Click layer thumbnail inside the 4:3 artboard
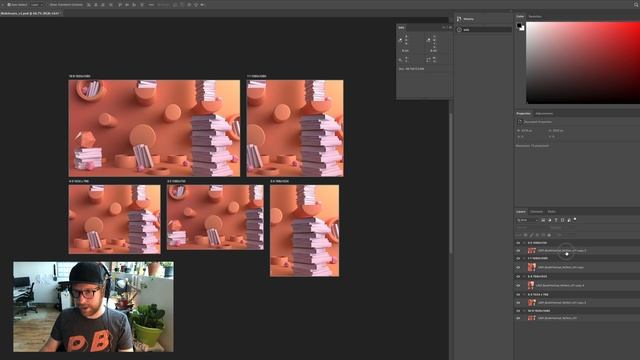Image resolution: width=640 pixels, height=360 pixels. (x=531, y=303)
